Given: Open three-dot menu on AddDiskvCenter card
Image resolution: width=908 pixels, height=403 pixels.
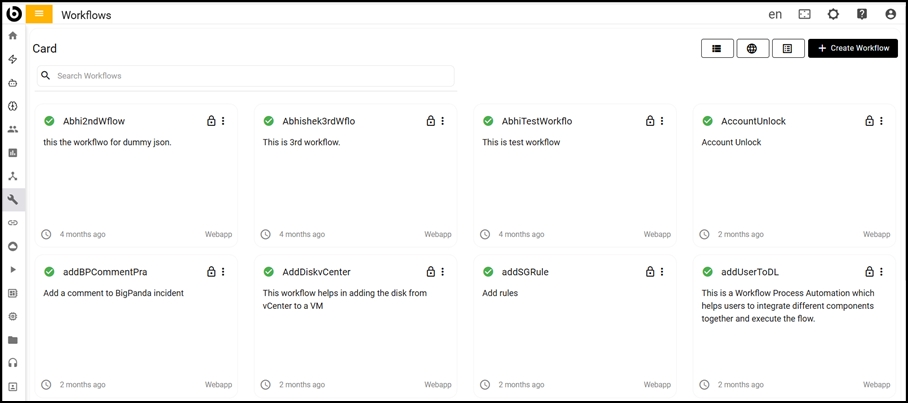Looking at the screenshot, I should tap(443, 272).
